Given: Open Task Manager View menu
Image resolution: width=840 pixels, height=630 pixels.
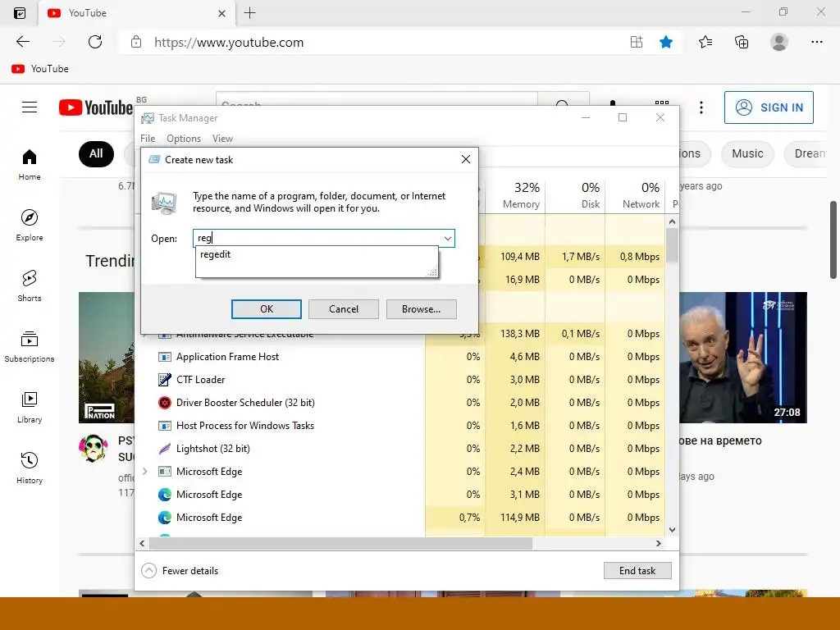Looking at the screenshot, I should 222,139.
